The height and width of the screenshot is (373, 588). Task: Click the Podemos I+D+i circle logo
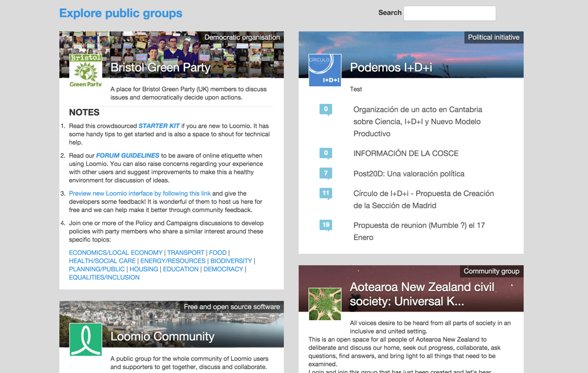click(325, 70)
